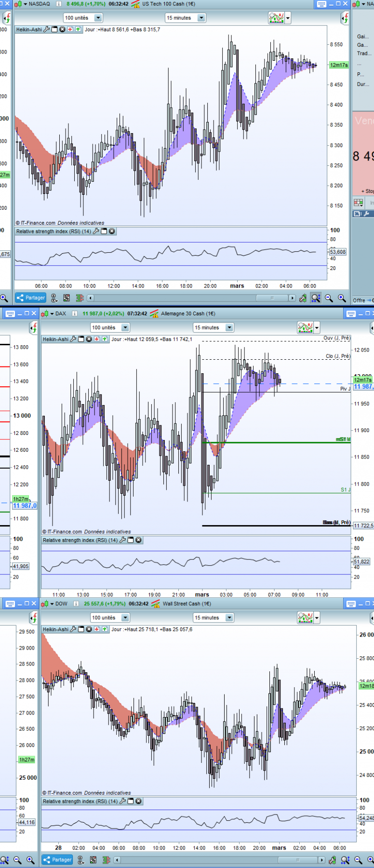Open Heikin-Ashi settings wrench in DOW chart
This screenshot has width=374, height=868.
click(x=73, y=629)
